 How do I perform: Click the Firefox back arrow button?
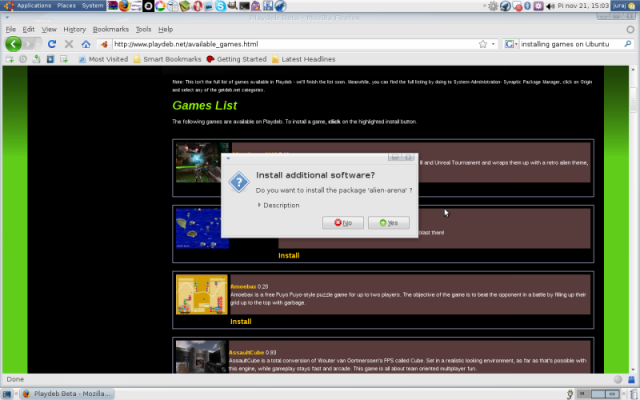point(13,44)
